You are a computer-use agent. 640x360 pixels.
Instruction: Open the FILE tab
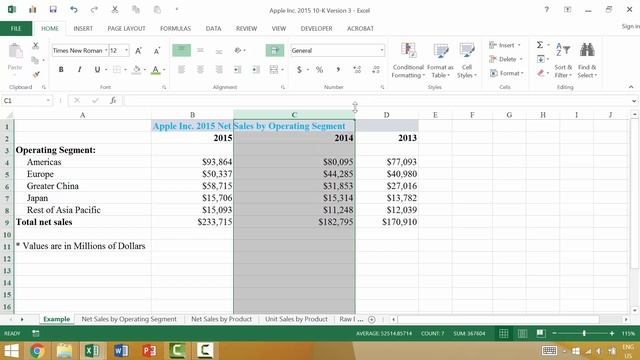[16, 29]
